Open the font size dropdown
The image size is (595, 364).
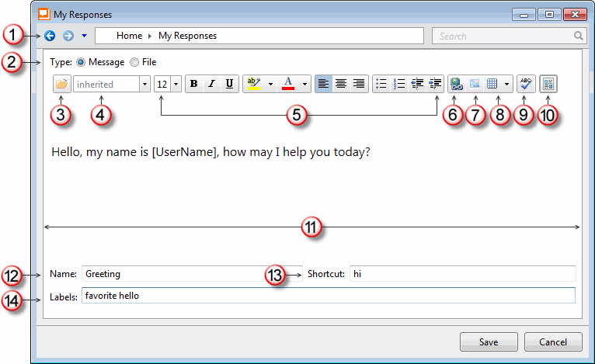pyautogui.click(x=176, y=84)
